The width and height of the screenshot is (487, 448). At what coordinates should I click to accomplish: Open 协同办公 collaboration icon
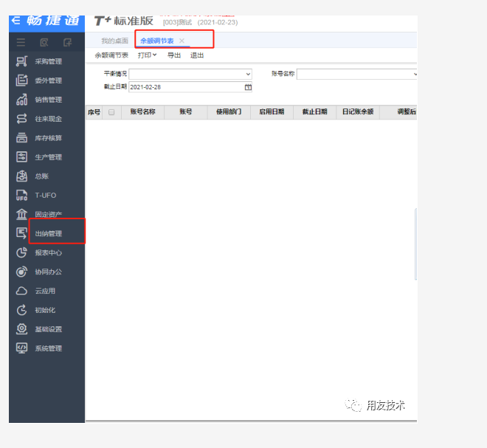click(21, 272)
